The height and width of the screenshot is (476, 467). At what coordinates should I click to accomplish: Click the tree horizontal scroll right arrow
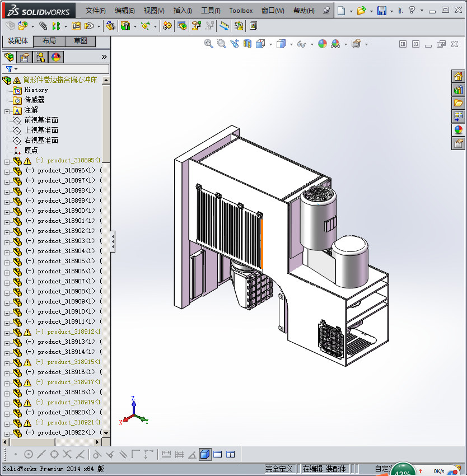coord(97,442)
